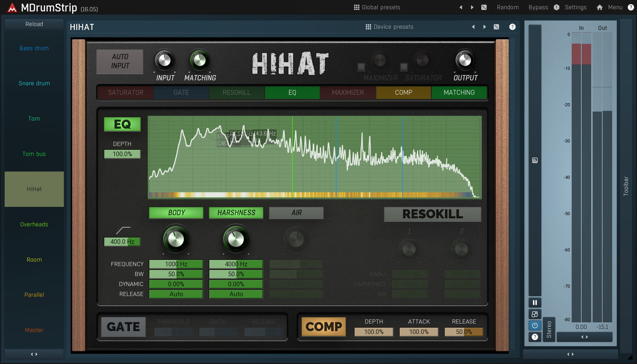Open the Device presets browser

[389, 27]
